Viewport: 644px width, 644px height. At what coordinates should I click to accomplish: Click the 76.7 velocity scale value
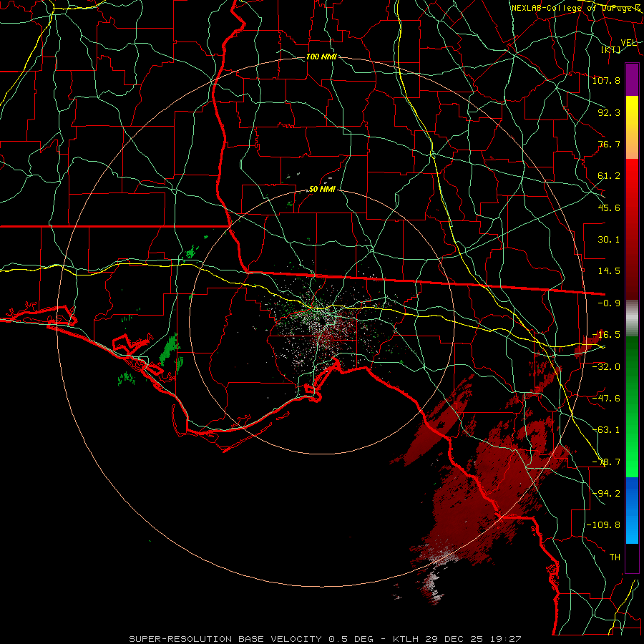click(x=609, y=144)
